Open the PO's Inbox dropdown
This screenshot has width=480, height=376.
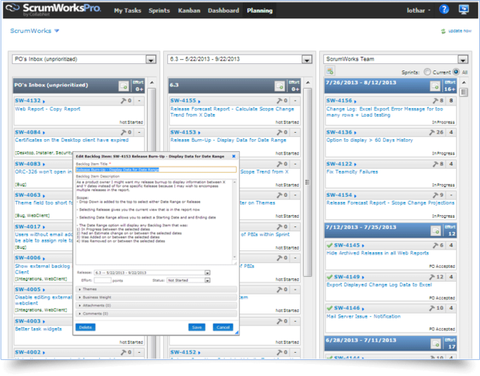coord(151,60)
